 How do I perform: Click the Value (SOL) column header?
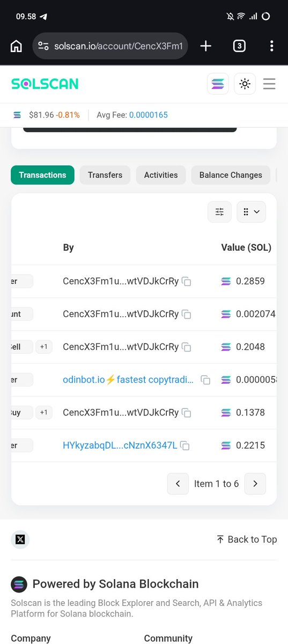pos(246,247)
